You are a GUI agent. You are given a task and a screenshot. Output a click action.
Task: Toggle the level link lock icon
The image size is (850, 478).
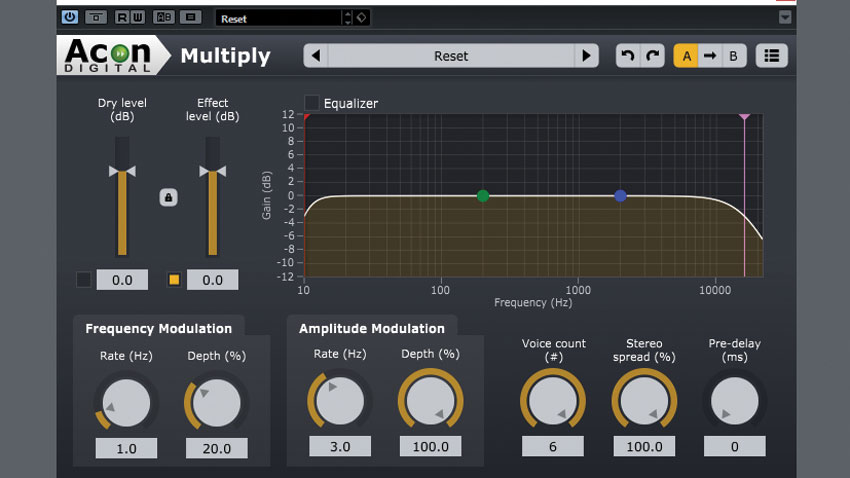168,197
